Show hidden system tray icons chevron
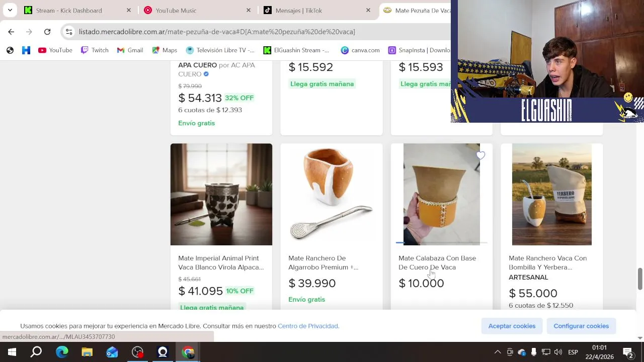Viewport: 644px width, 362px height. pos(498,352)
